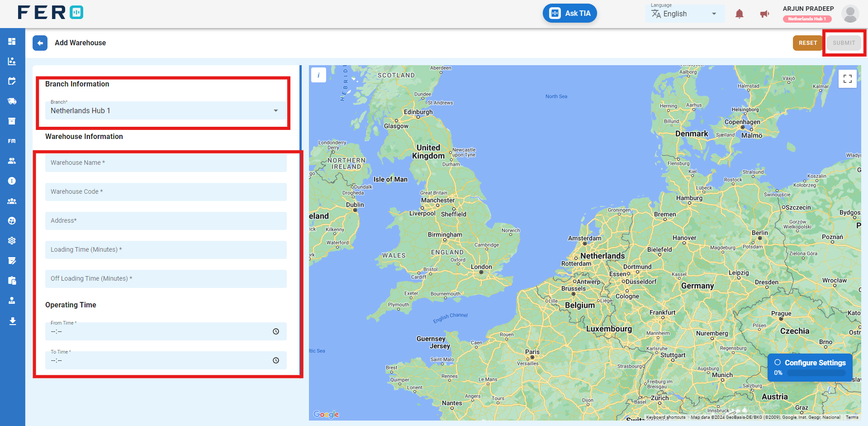Open the announcements megaphone icon
The width and height of the screenshot is (868, 426).
click(x=765, y=14)
